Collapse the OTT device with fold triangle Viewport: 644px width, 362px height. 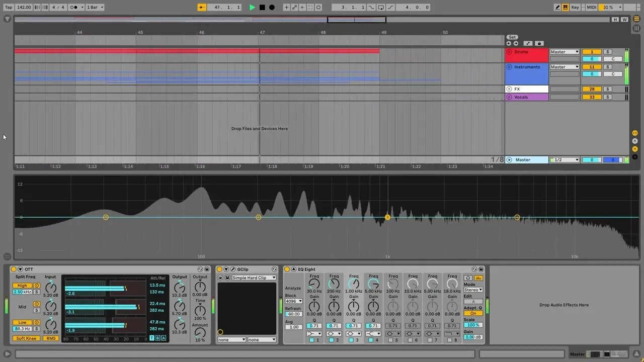20,269
